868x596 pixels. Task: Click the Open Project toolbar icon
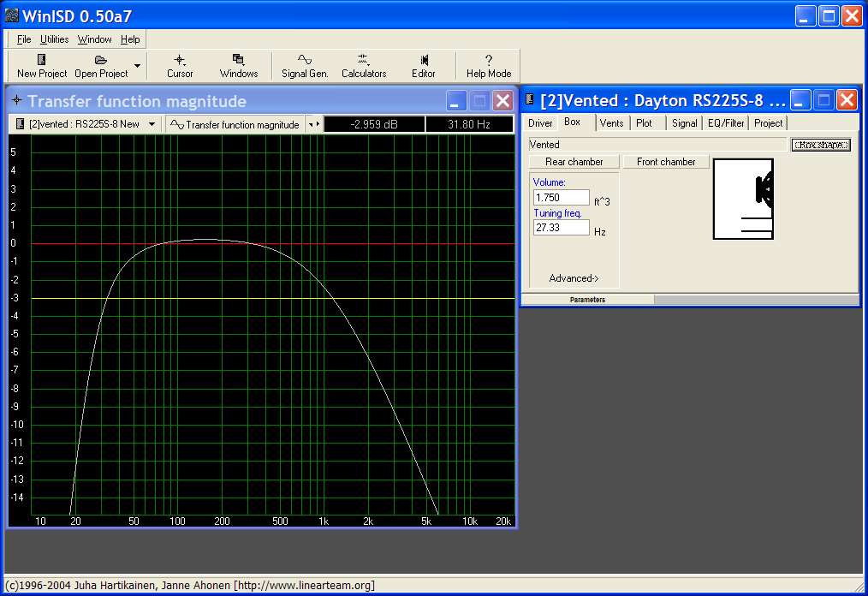101,66
